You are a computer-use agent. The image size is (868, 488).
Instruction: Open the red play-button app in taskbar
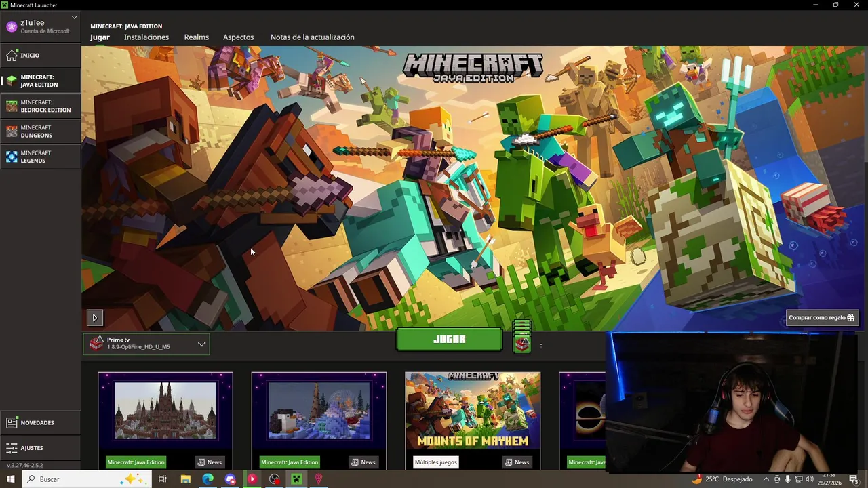click(x=252, y=479)
